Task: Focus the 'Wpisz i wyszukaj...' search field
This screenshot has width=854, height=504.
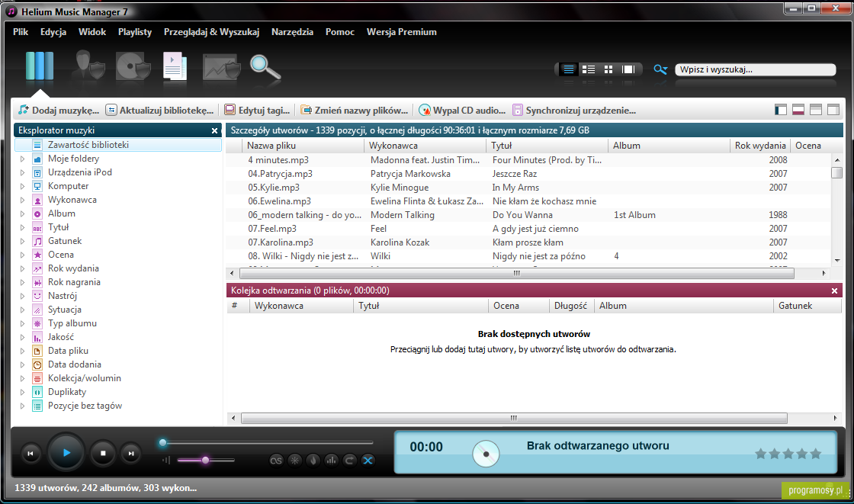Action: [755, 69]
